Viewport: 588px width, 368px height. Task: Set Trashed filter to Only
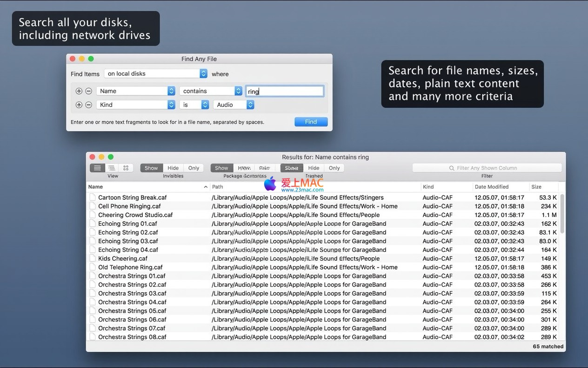pyautogui.click(x=334, y=168)
